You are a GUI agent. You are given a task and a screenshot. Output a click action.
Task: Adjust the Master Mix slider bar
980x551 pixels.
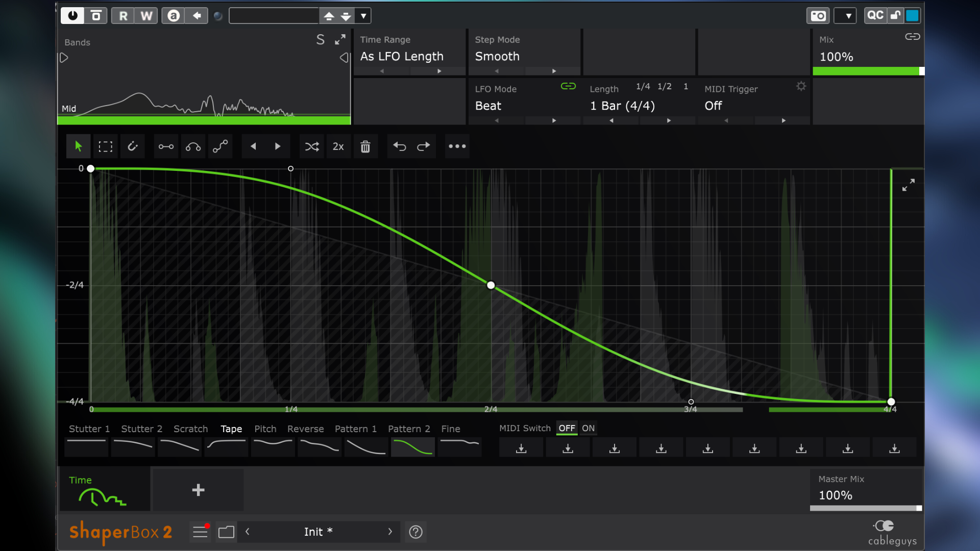pyautogui.click(x=865, y=508)
